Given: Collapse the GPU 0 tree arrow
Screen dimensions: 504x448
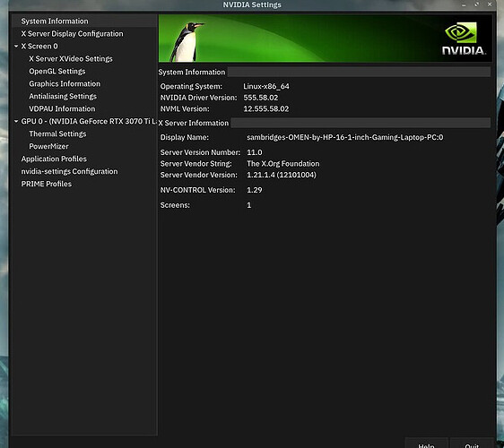Looking at the screenshot, I should click(16, 121).
